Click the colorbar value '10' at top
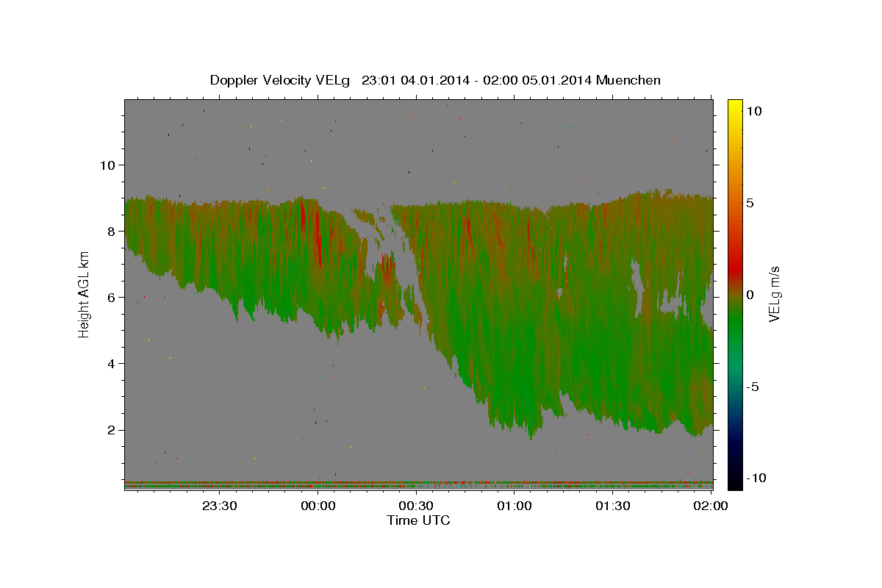The height and width of the screenshot is (588, 882). pyautogui.click(x=754, y=111)
